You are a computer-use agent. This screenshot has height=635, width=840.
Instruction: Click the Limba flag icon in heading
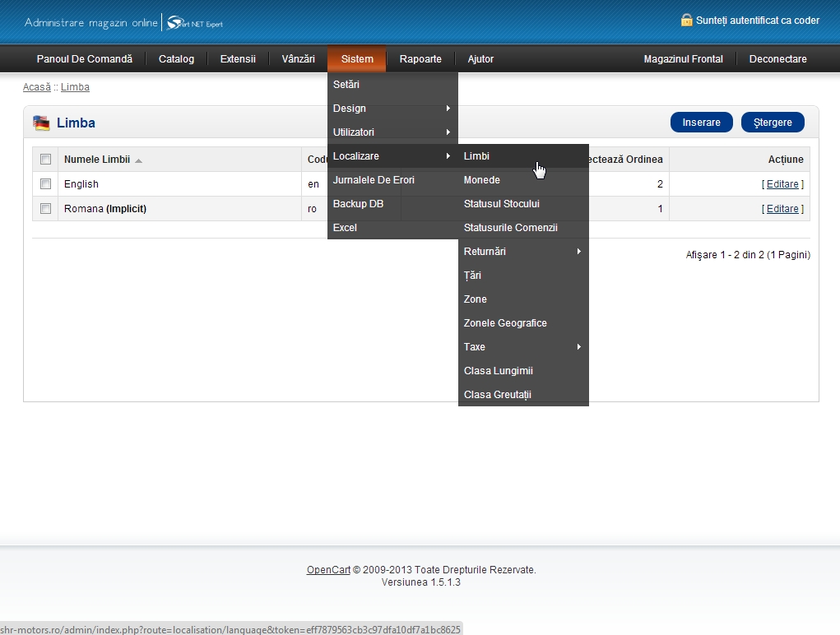click(x=41, y=123)
